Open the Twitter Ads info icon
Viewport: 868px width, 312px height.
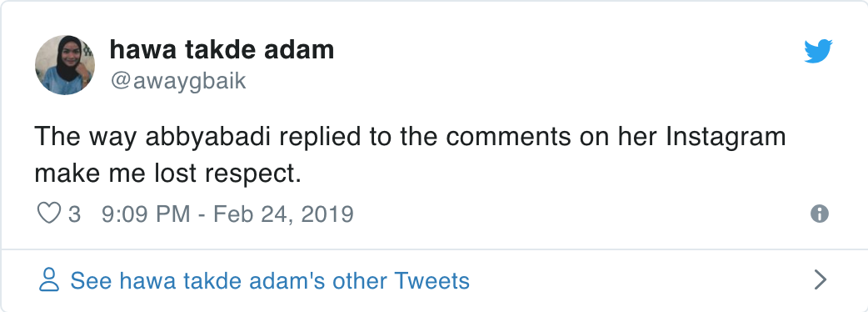click(820, 214)
